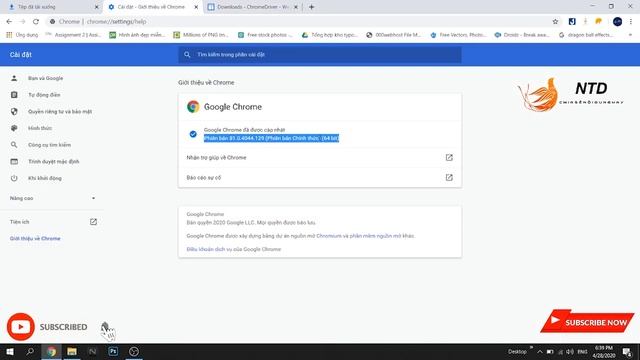The image size is (640, 360).
Task: Open the dragon ball effects bookmark
Action: tap(586, 35)
